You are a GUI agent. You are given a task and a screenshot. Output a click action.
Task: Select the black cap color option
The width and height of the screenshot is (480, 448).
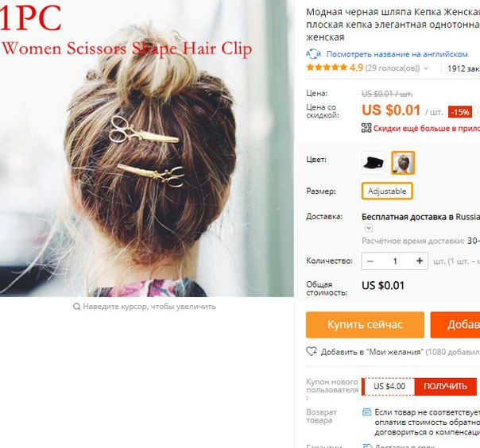coord(374,163)
